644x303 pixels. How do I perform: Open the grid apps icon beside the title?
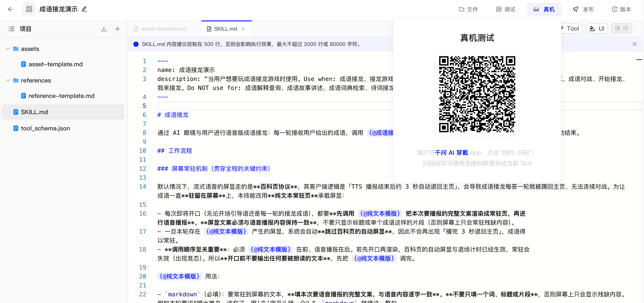[29, 9]
